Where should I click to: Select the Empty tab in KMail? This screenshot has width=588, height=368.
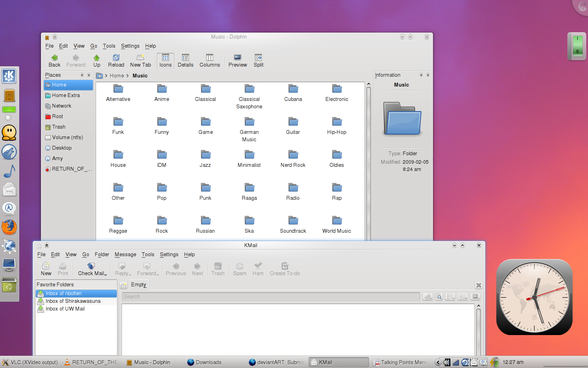(139, 285)
